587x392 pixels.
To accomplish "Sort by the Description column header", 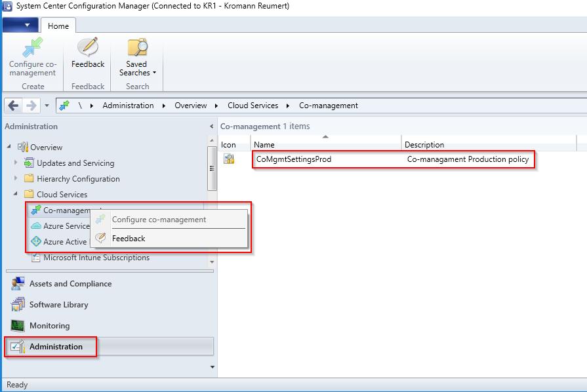I will [x=489, y=144].
